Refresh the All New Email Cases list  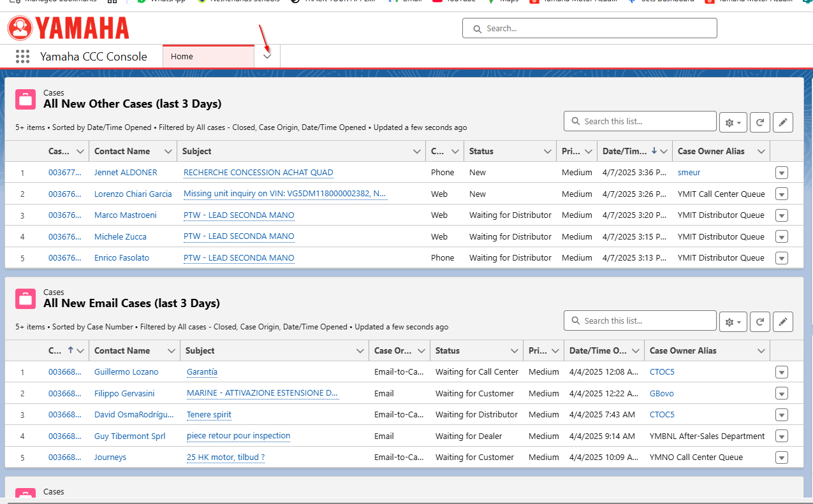tap(759, 321)
